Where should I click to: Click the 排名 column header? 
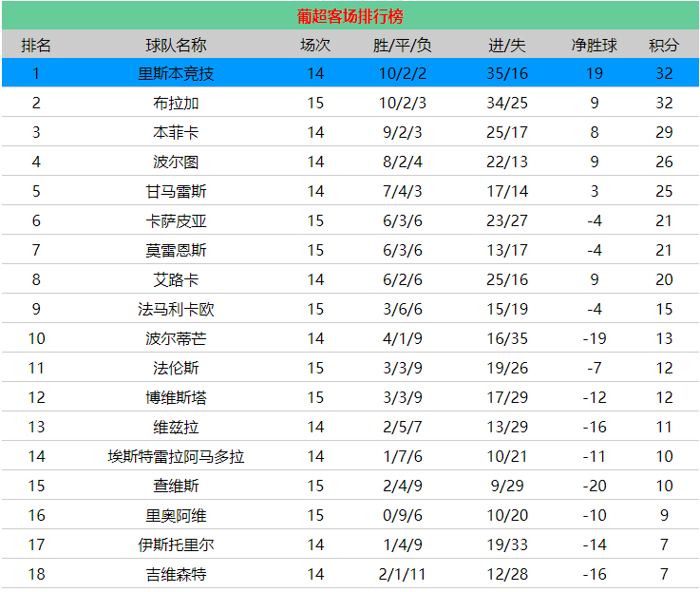[x=36, y=45]
